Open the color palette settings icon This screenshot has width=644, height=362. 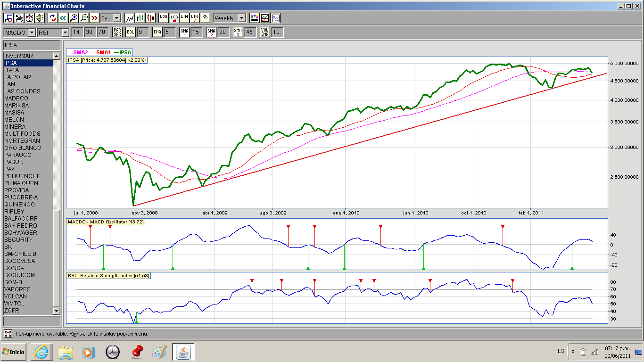pyautogui.click(x=255, y=18)
